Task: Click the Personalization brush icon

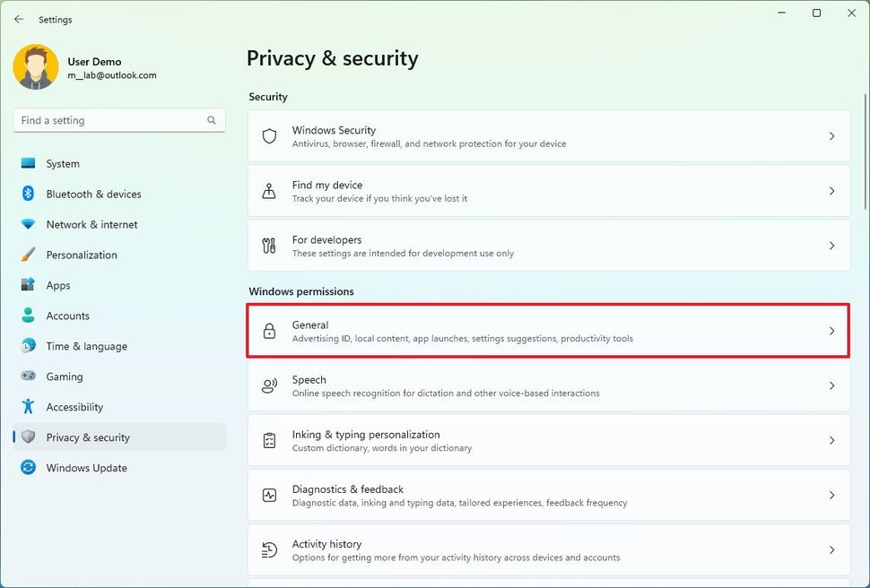Action: point(29,255)
